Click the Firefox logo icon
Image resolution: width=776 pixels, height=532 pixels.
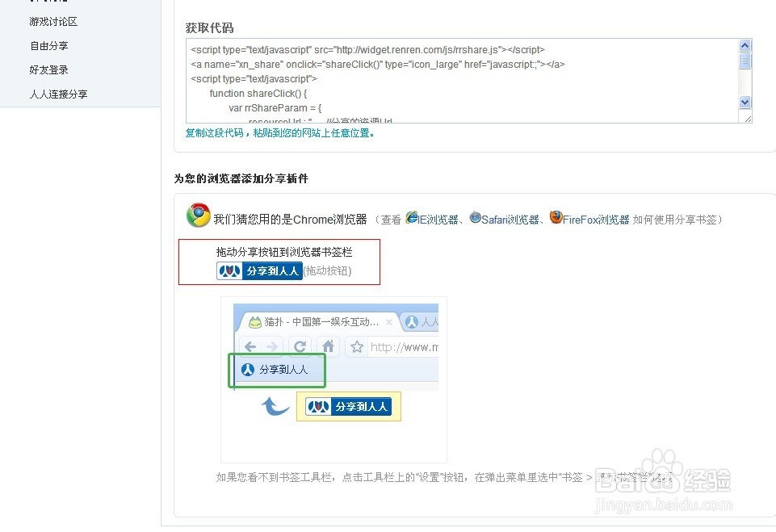pyautogui.click(x=556, y=217)
